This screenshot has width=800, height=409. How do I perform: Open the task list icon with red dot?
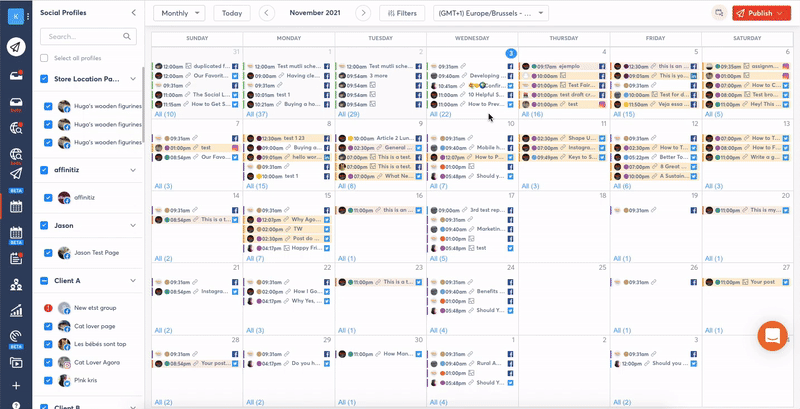pos(16,258)
